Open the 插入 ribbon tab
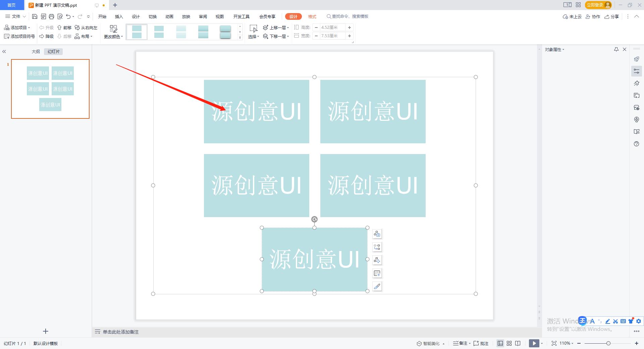The width and height of the screenshot is (644, 349). point(119,16)
